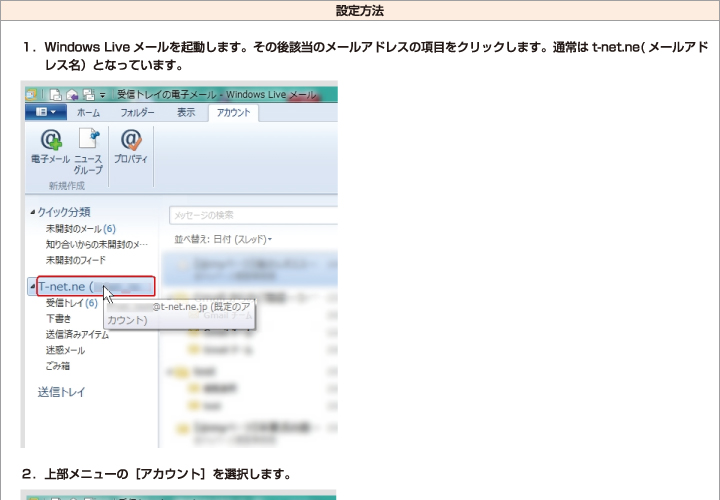The width and height of the screenshot is (720, 500).
Task: Click the メッセージの検索 search field
Action: [253, 215]
